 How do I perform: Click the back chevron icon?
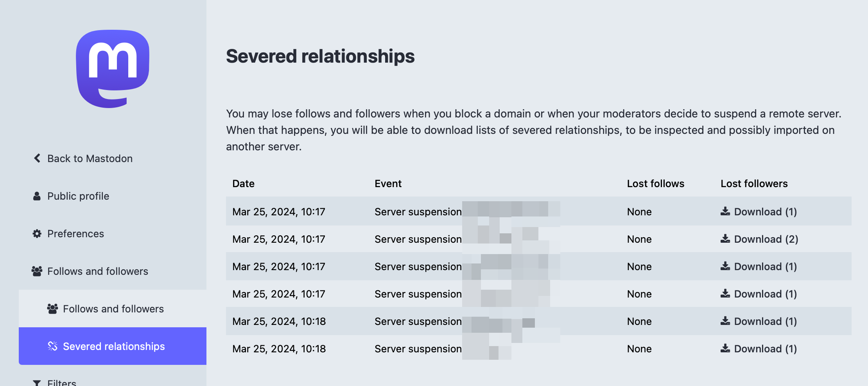tap(37, 158)
